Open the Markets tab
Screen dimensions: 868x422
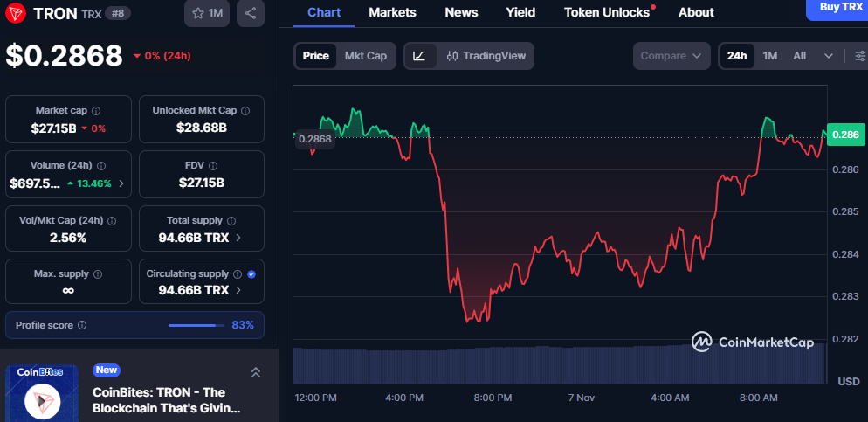[392, 12]
